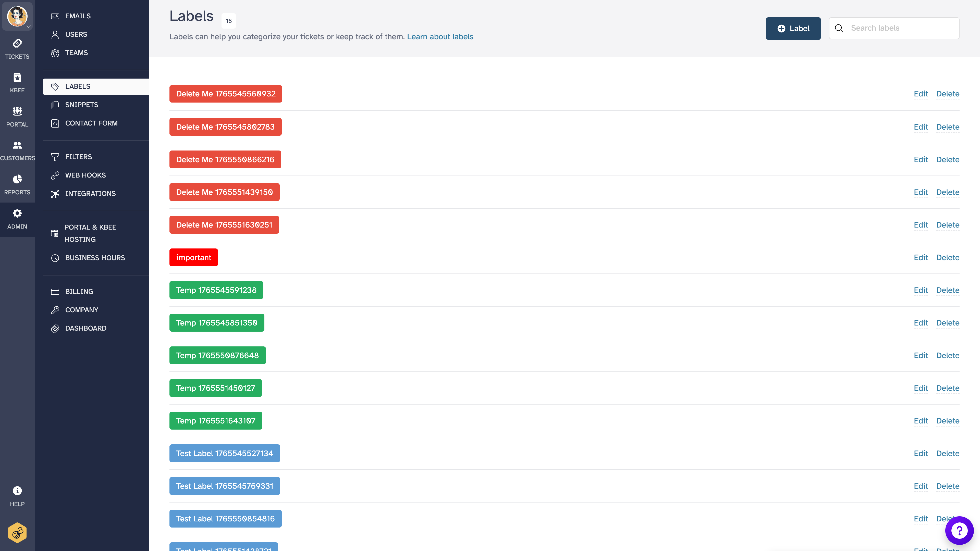Create a new label with the Label button
This screenshot has width=980, height=551.
[793, 28]
